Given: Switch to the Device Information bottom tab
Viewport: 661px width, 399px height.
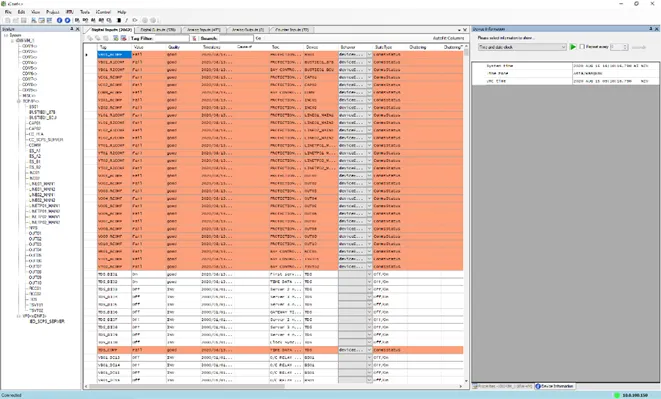Looking at the screenshot, I should tap(555, 386).
